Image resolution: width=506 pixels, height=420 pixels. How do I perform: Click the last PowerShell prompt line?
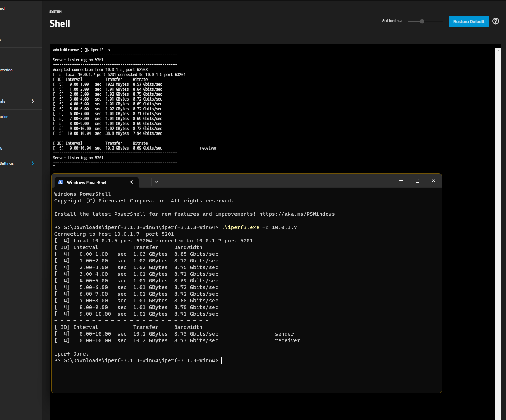[136, 360]
